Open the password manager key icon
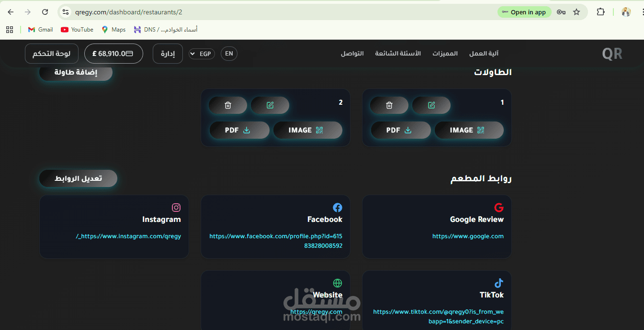The height and width of the screenshot is (330, 644). (x=561, y=12)
